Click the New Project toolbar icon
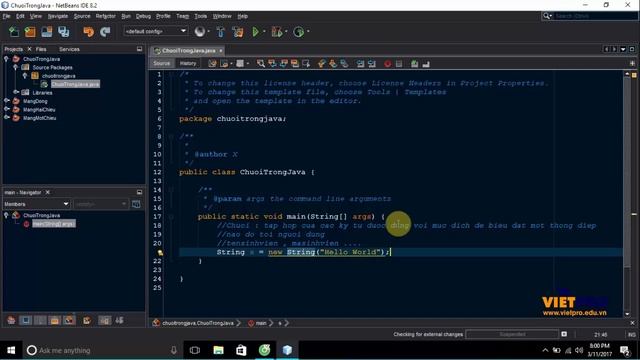Viewport: 640px width, 360px height. 30,32
